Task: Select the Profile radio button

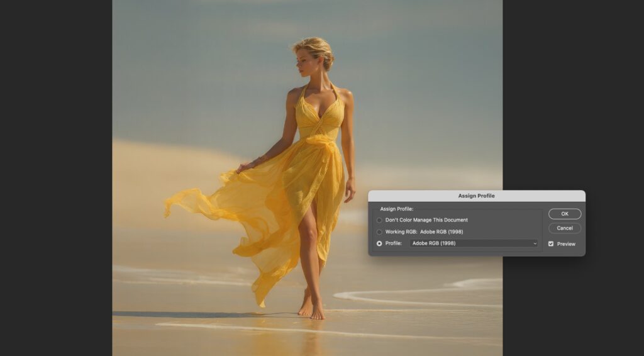Action: 379,243
